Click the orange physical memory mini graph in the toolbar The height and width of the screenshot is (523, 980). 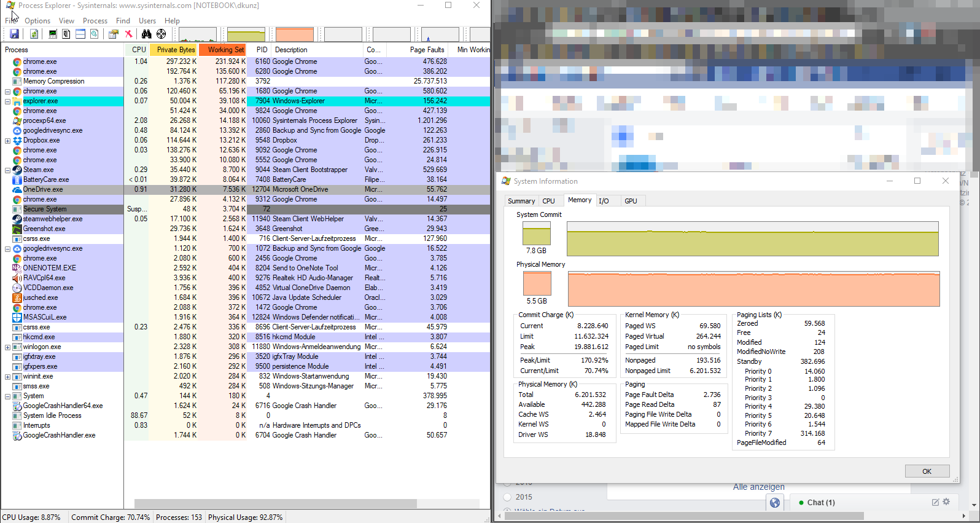(295, 34)
